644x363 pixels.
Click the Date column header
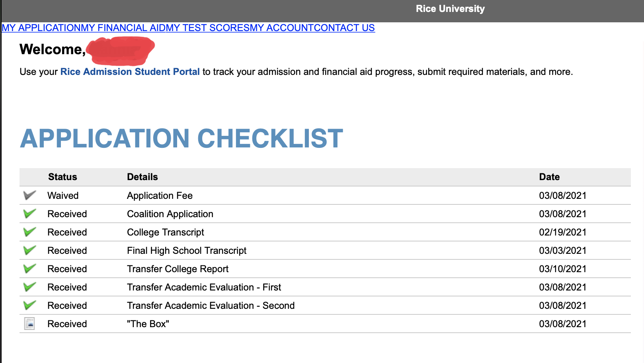point(549,177)
